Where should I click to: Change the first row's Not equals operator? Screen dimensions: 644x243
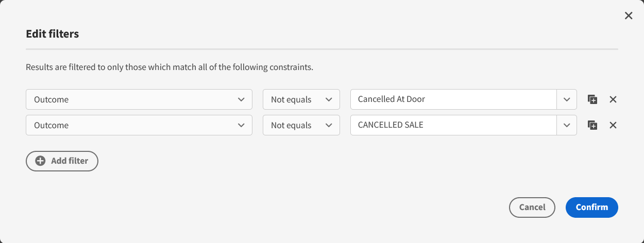(x=301, y=99)
